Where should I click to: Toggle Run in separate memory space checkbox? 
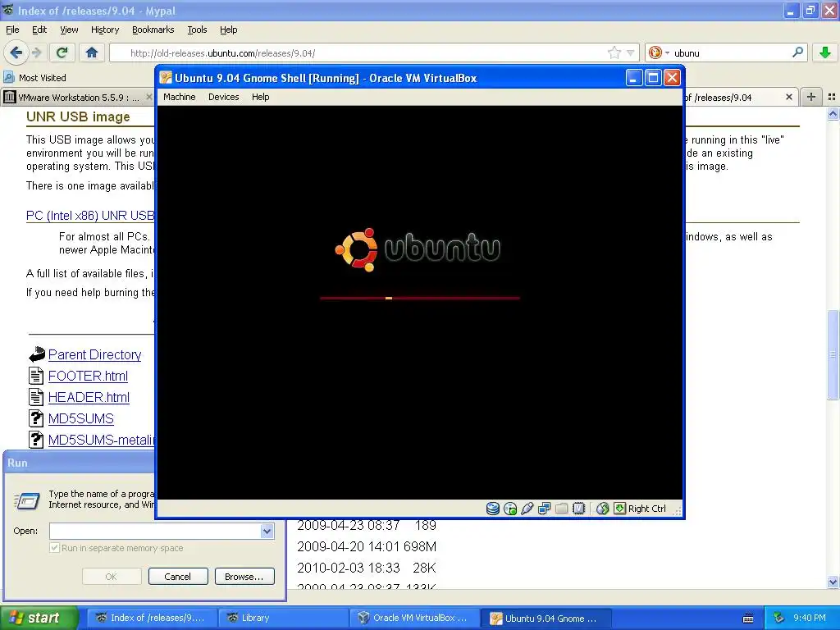54,548
